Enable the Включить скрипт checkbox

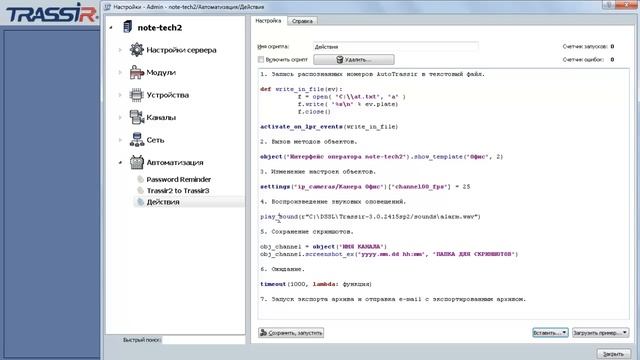coord(261,60)
